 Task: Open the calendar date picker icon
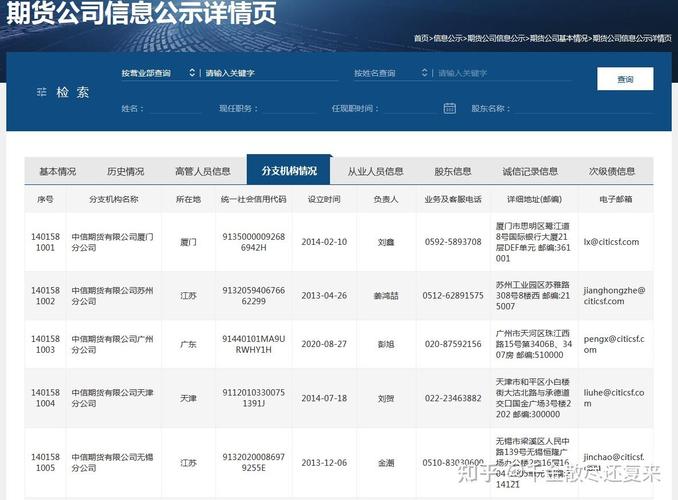tap(450, 108)
